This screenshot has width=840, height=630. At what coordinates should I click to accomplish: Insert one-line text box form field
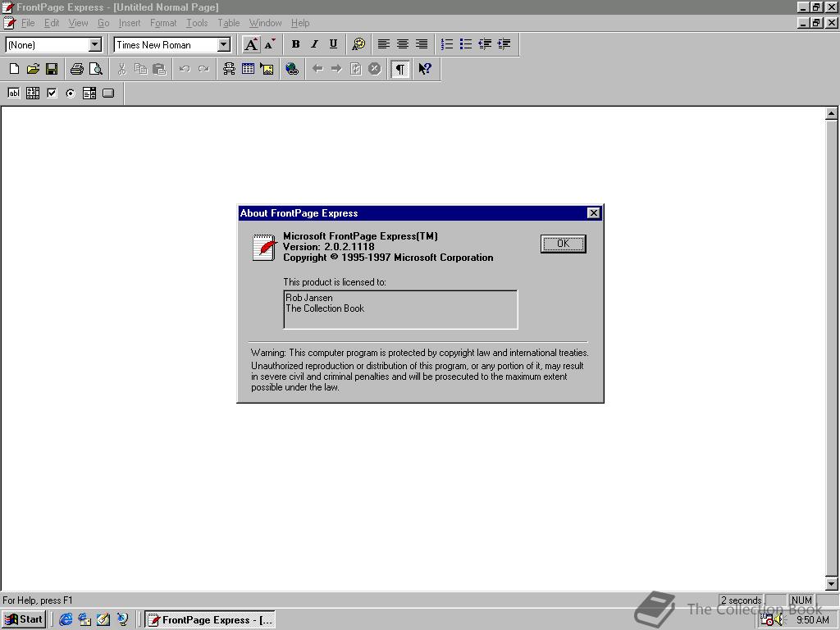pos(14,94)
